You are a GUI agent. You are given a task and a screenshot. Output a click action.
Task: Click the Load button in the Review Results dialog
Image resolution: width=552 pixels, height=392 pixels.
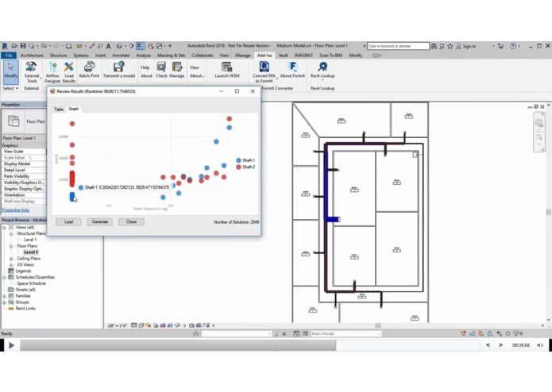[68, 222]
